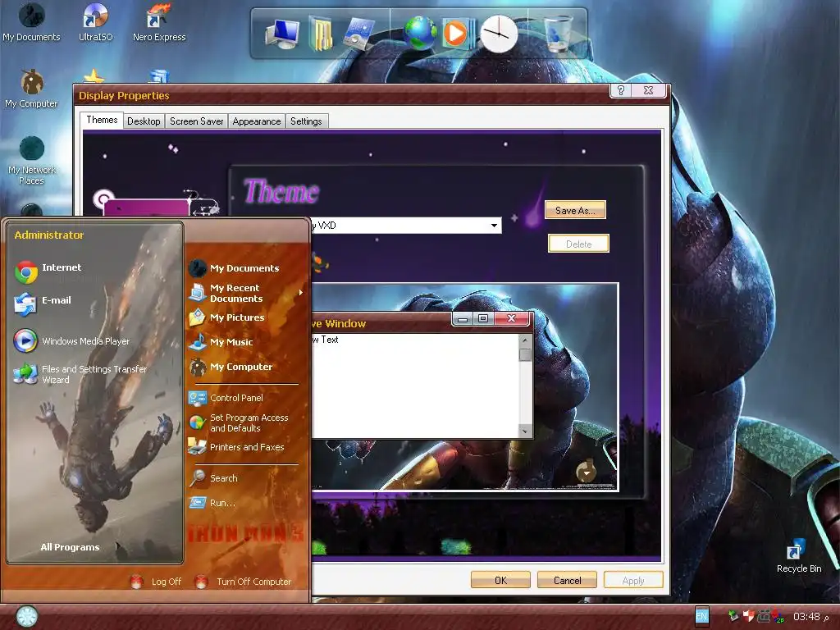Open My Computer in Start menu
Viewport: 840px width, 630px height.
pyautogui.click(x=231, y=367)
